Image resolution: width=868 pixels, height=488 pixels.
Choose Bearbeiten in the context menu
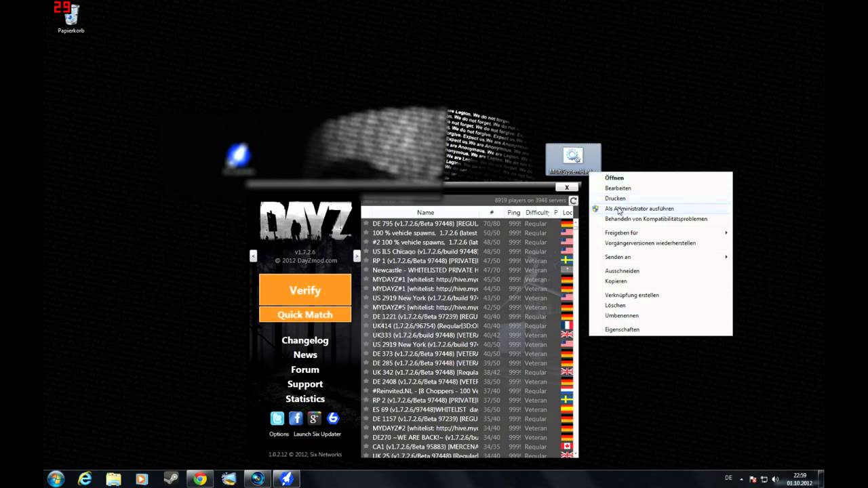tap(618, 188)
